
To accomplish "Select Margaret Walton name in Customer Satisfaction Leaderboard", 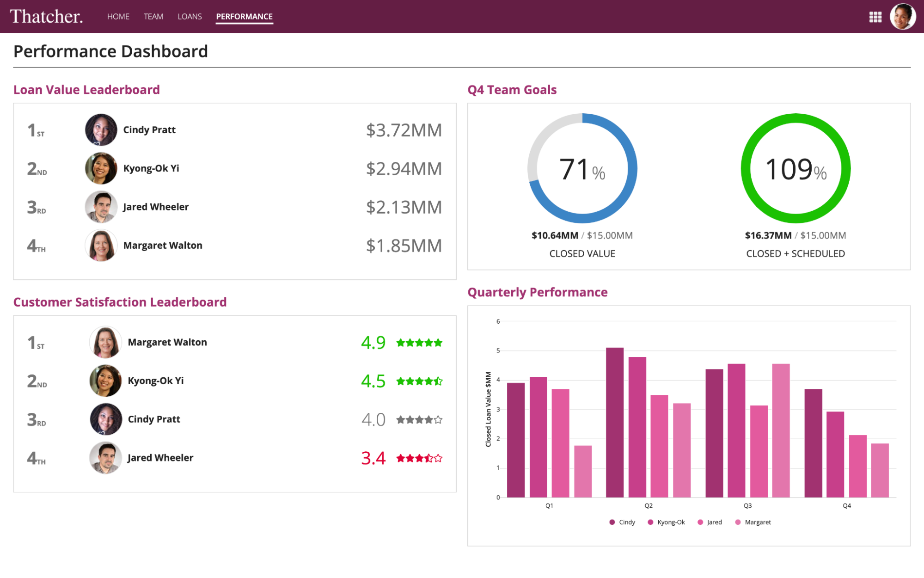I will (167, 342).
